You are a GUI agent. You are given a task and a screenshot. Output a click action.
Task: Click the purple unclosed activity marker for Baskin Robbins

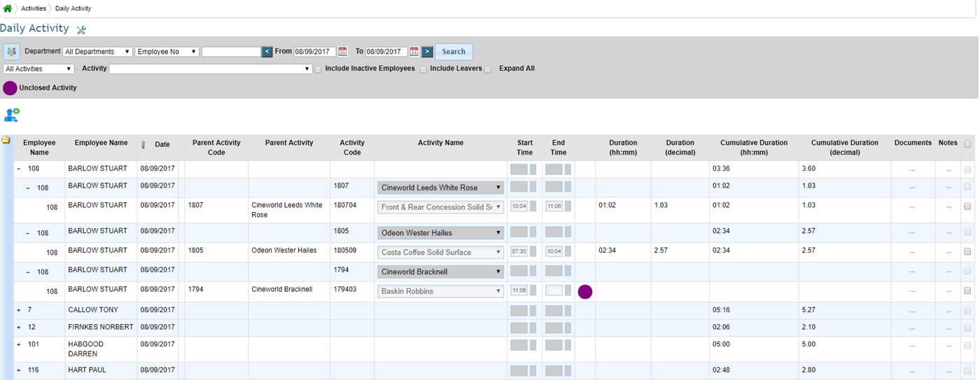tap(585, 292)
